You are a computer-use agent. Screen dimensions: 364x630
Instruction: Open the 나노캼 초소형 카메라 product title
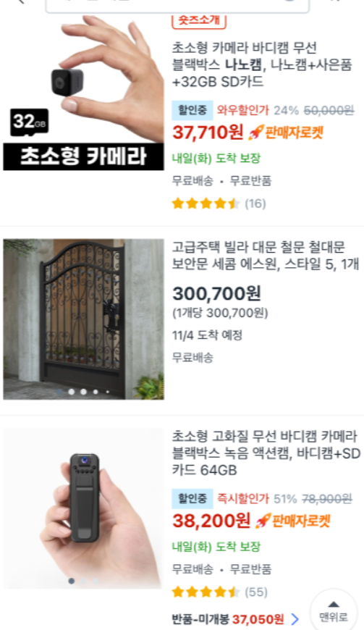(x=262, y=64)
